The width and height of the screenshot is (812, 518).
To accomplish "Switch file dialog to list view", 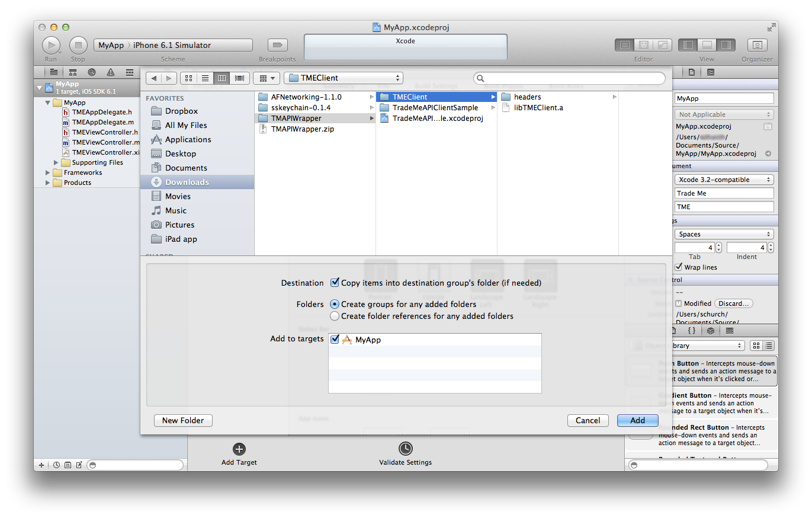I will [206, 78].
